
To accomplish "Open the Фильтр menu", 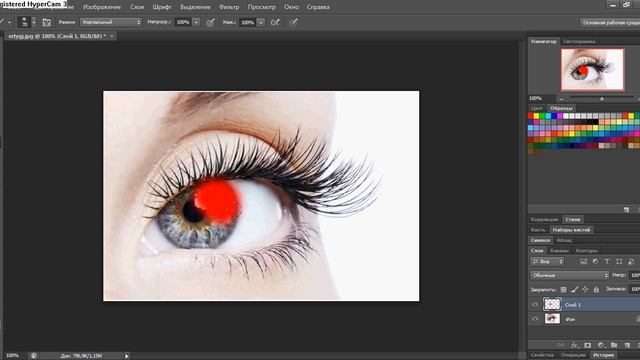I will [x=229, y=7].
